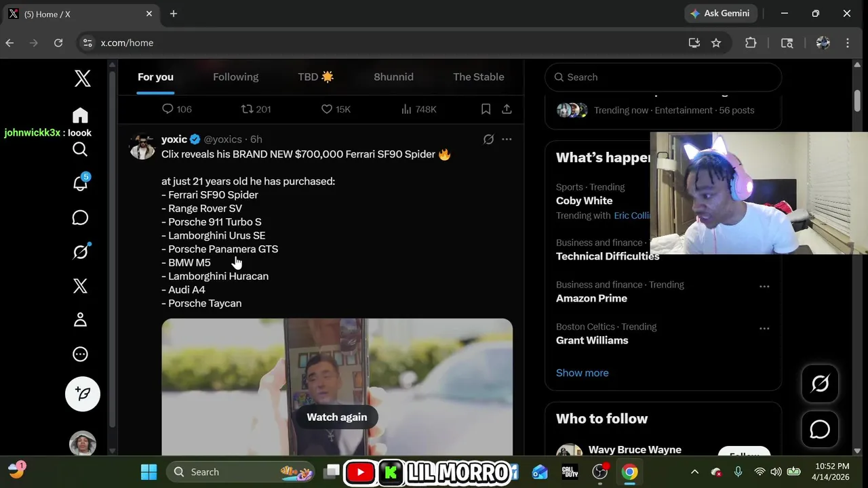Open floating messages button at right
Image resolution: width=868 pixels, height=488 pixels.
tap(820, 429)
